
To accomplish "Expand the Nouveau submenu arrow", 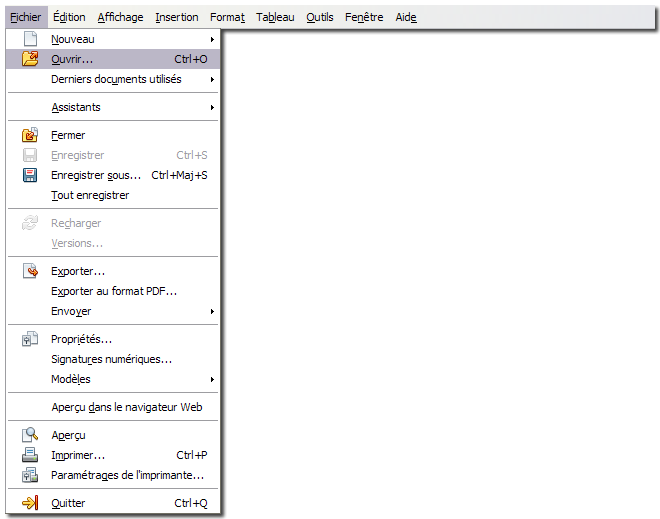I will pos(212,39).
